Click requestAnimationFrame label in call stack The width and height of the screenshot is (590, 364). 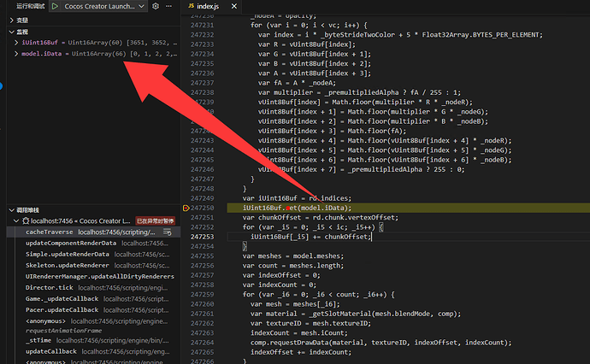[x=63, y=331]
